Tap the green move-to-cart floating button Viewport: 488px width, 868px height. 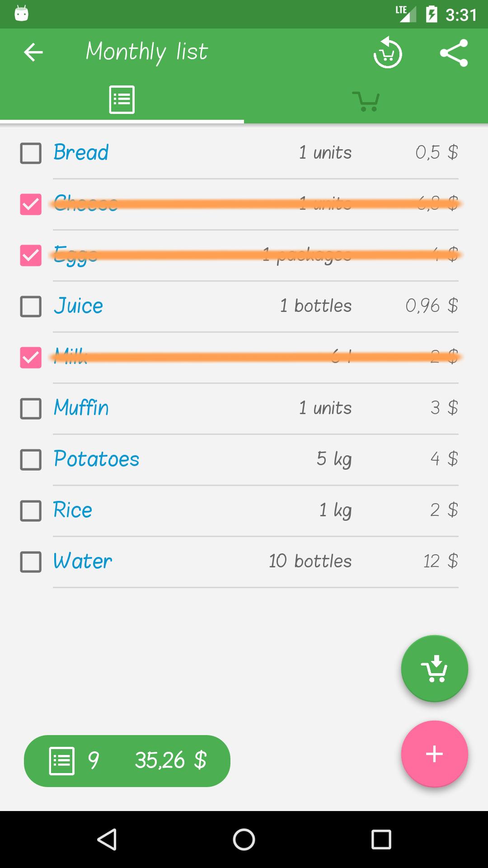(435, 669)
